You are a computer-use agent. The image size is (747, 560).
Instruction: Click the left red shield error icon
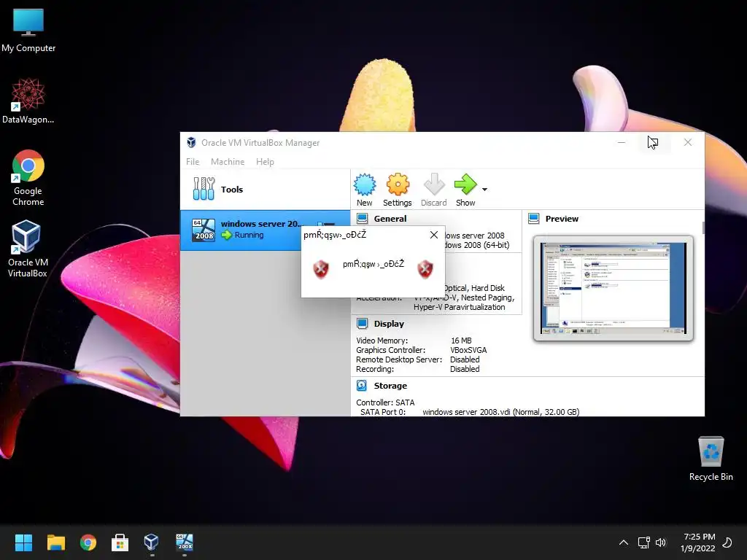coord(321,269)
